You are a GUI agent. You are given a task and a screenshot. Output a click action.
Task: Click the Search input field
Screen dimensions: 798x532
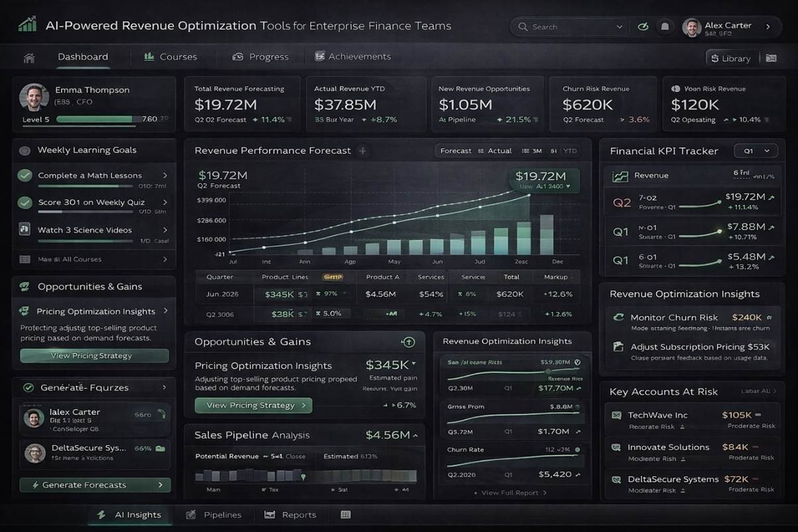coord(564,27)
